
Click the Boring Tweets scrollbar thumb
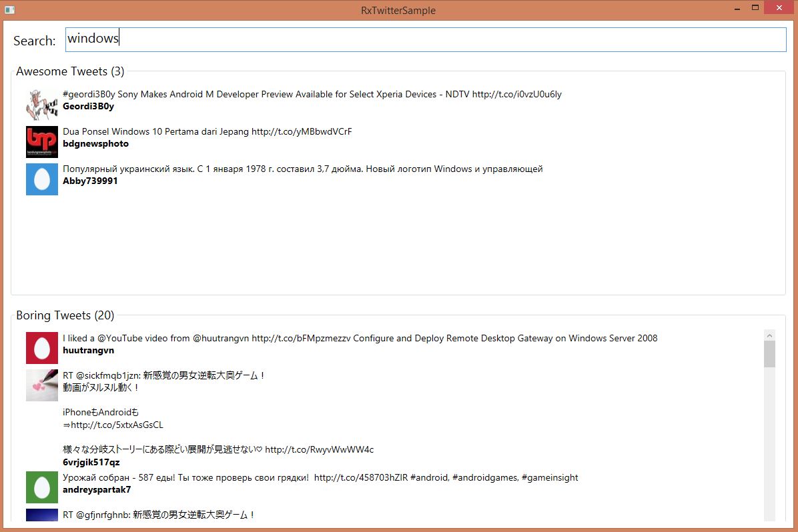click(769, 354)
